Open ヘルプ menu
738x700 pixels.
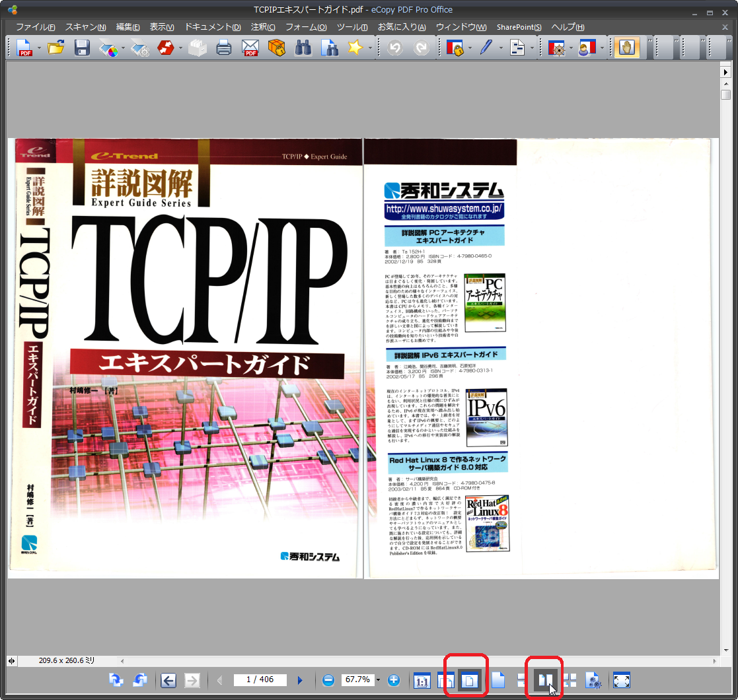click(x=568, y=27)
